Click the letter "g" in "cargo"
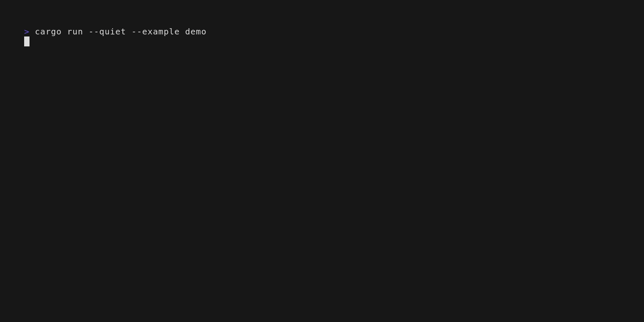 54,32
